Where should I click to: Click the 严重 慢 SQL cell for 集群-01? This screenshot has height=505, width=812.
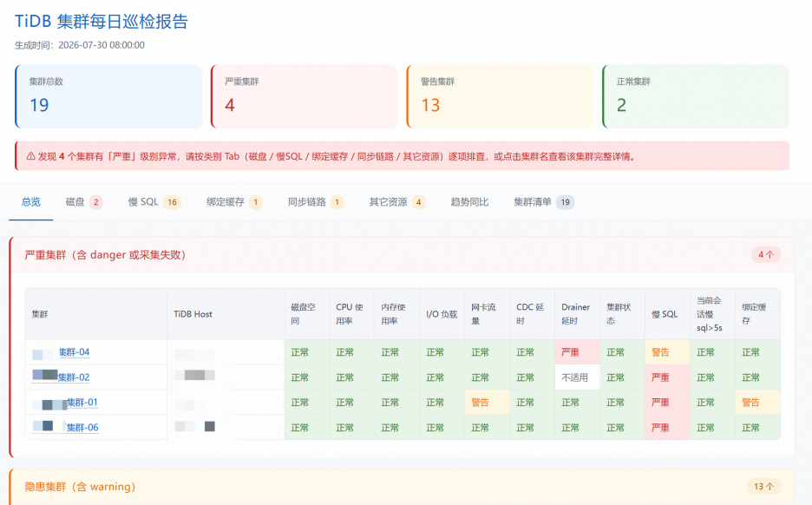point(667,403)
